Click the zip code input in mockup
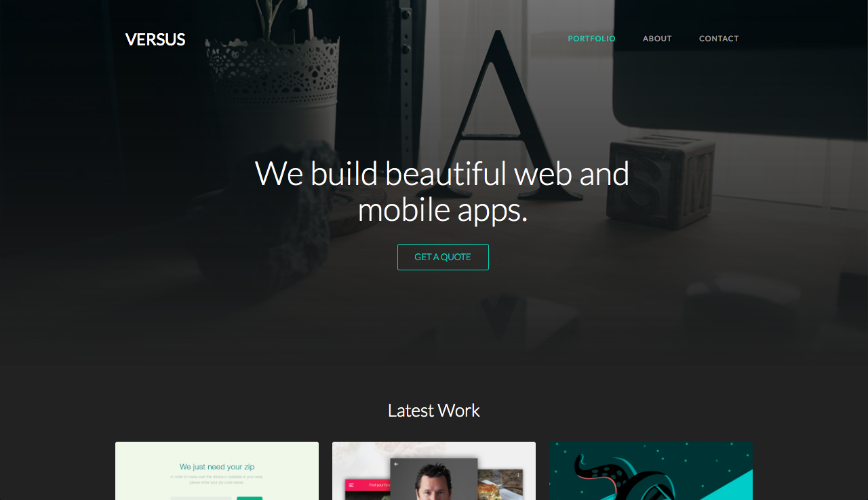 point(201,498)
